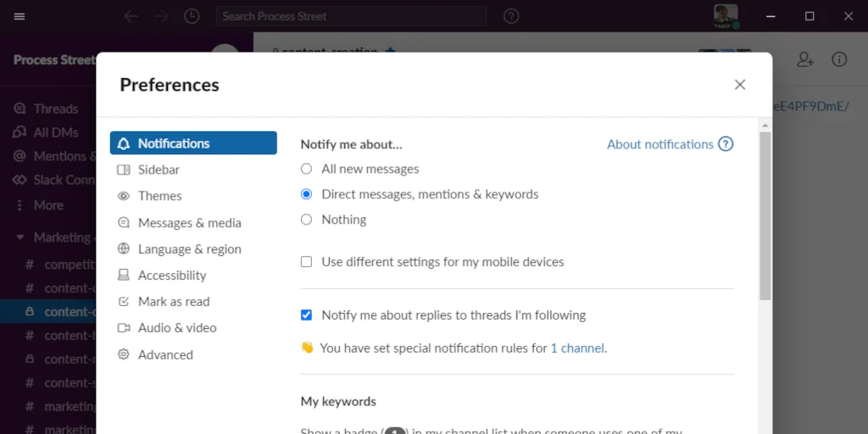Open the 1 channel link
Image resolution: width=868 pixels, height=434 pixels.
pos(577,348)
